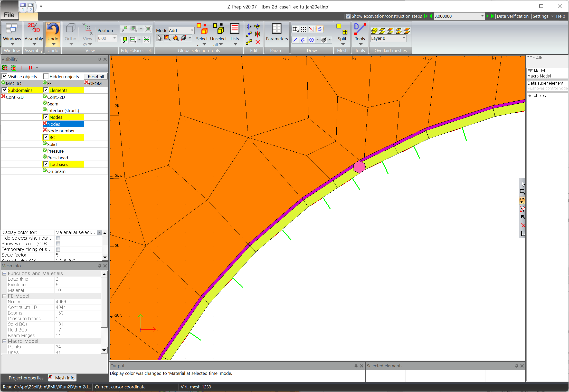This screenshot has width=569, height=392.
Task: Switch to Project properties tab
Action: [26, 378]
